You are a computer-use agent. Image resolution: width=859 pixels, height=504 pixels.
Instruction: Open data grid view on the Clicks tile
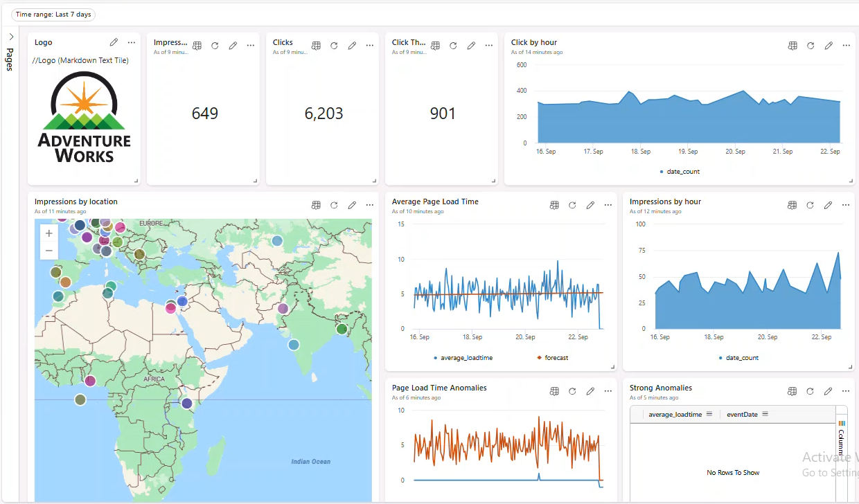[x=316, y=45]
